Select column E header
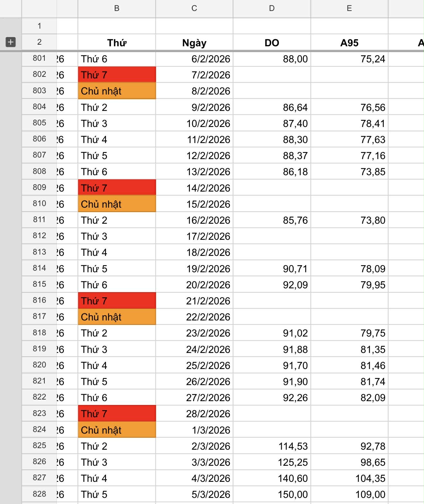The width and height of the screenshot is (424, 504). [349, 9]
